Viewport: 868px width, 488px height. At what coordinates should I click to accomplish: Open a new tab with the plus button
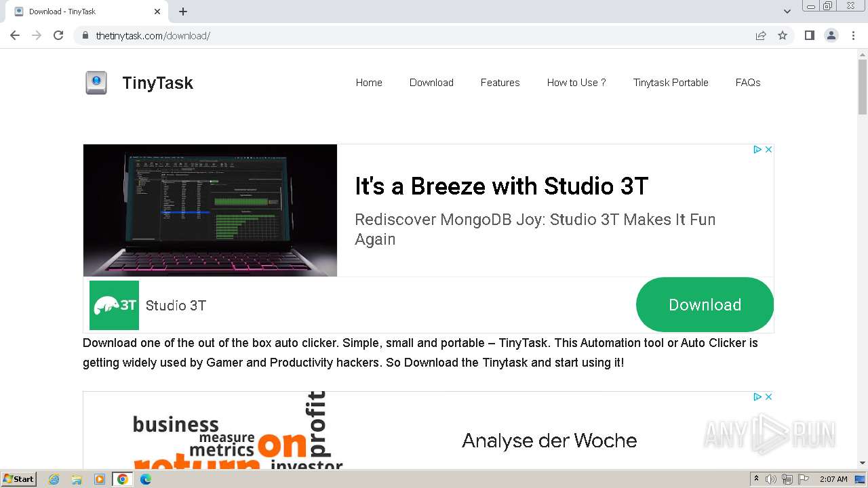click(x=183, y=12)
